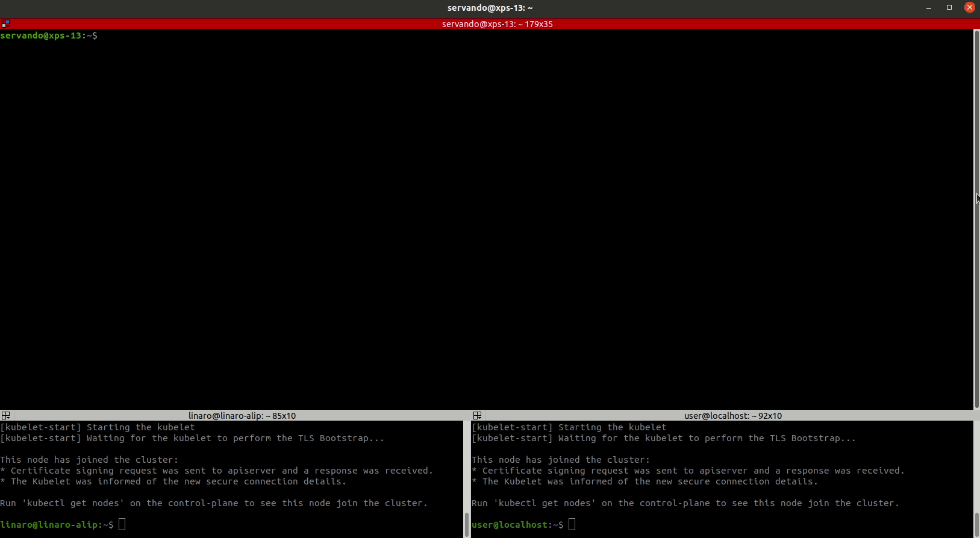Image resolution: width=980 pixels, height=538 pixels.
Task: Click 'kubectl get nodes' text in user@localhost pane
Action: [x=545, y=503]
